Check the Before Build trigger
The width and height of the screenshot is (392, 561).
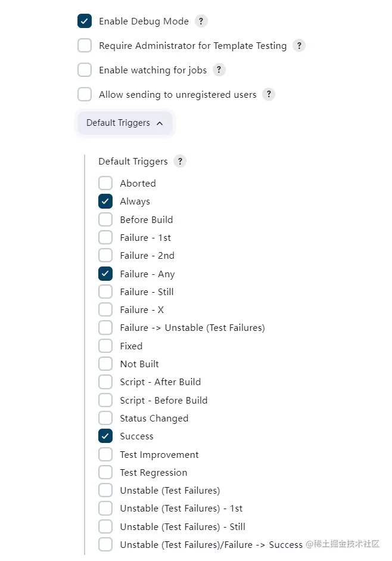105,219
